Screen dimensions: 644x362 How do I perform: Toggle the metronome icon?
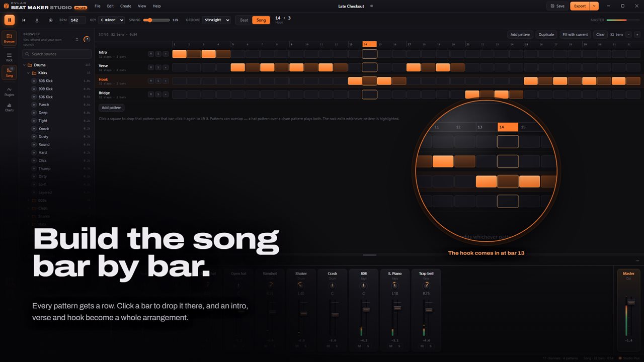(x=37, y=20)
